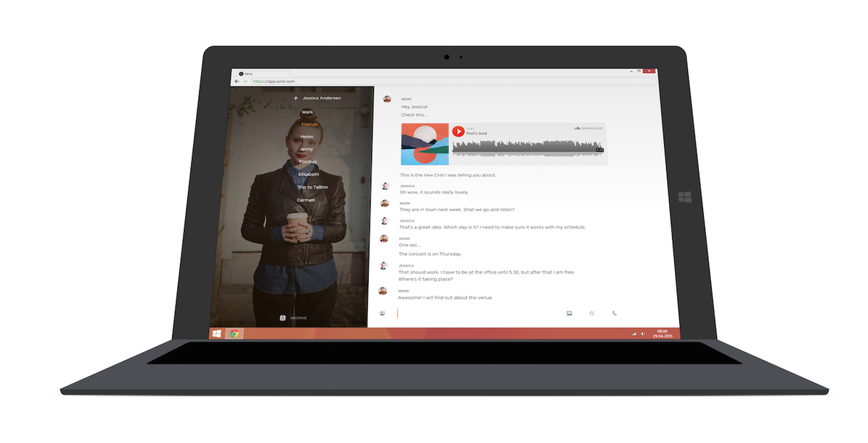Click the Fool's Gold album artwork

tap(425, 144)
